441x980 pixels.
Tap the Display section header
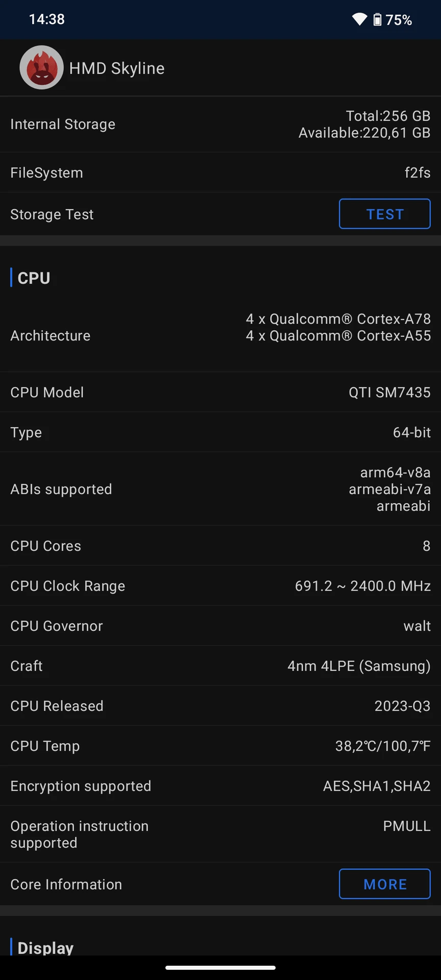[45, 947]
